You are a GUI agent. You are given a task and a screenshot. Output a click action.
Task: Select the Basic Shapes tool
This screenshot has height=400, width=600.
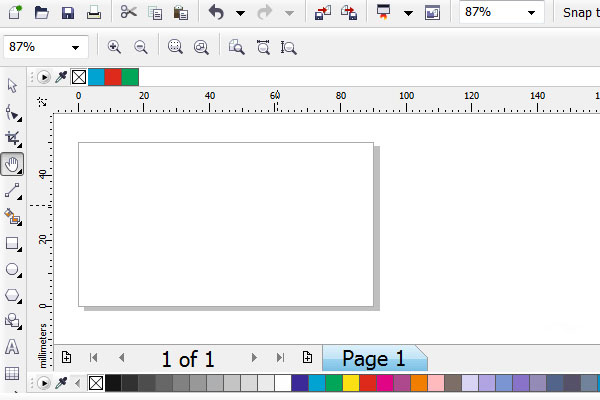coord(13,321)
